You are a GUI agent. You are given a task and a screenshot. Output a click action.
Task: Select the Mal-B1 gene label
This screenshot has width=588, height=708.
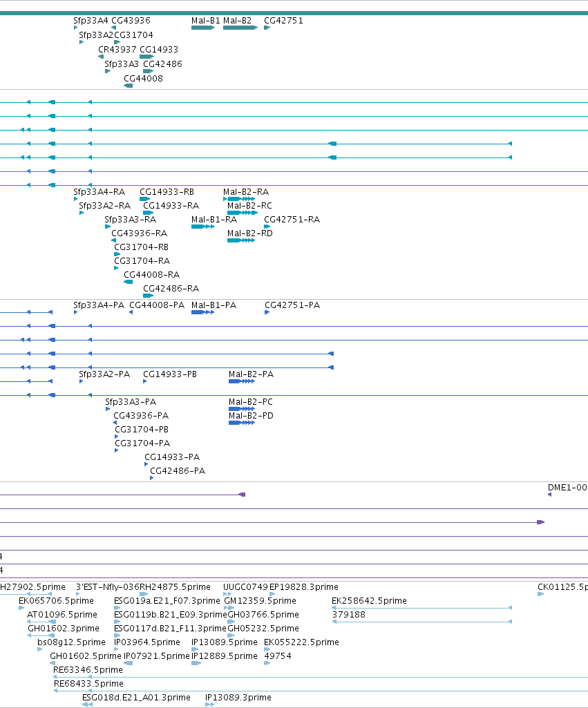[x=205, y=21]
